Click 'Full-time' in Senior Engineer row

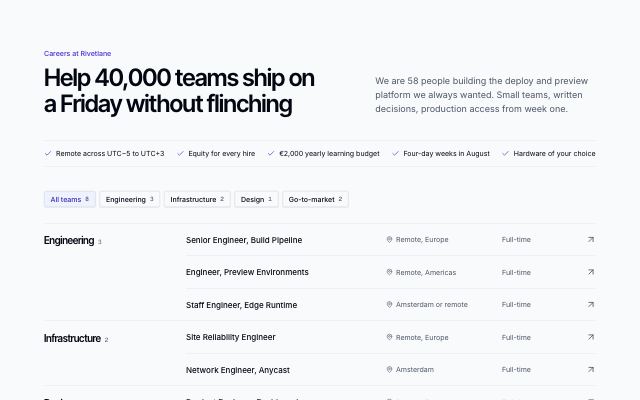(x=516, y=240)
